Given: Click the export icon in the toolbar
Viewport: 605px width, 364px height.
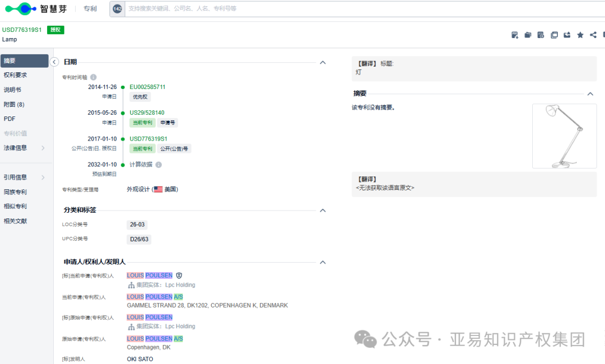Looking at the screenshot, I should pyautogui.click(x=567, y=35).
